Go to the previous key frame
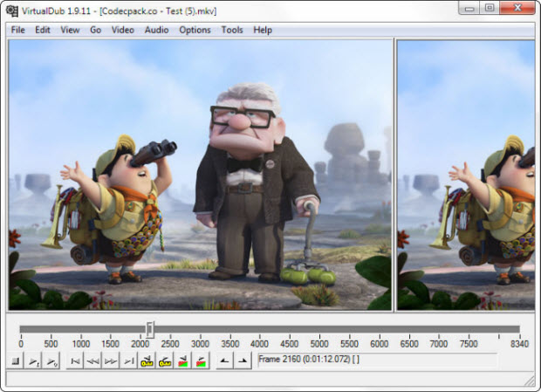Viewport: 541px width, 392px height. coord(147,361)
